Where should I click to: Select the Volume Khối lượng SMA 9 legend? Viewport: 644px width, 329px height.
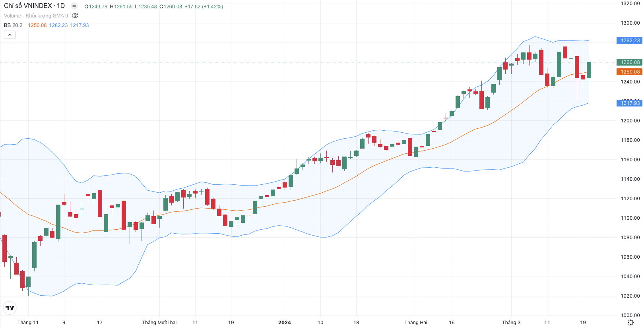pos(36,16)
